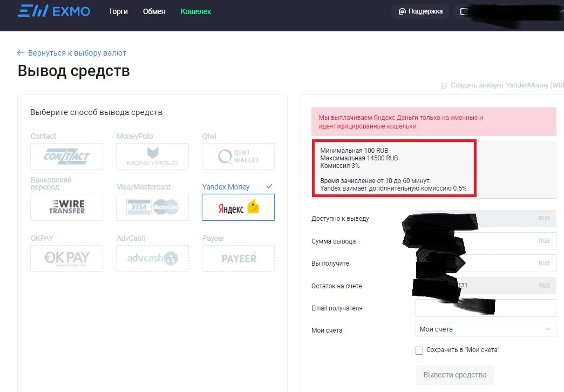This screenshot has height=392, width=564.
Task: Click the Сумма вывода amount field
Action: 486,241
